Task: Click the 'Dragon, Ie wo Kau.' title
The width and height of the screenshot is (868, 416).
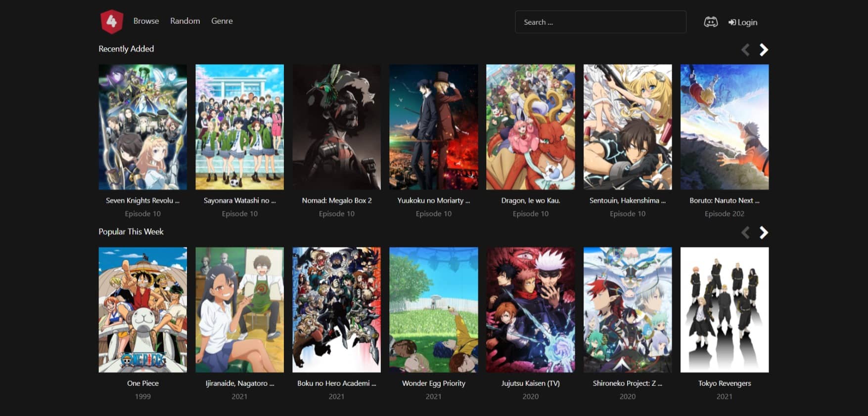Action: point(531,201)
